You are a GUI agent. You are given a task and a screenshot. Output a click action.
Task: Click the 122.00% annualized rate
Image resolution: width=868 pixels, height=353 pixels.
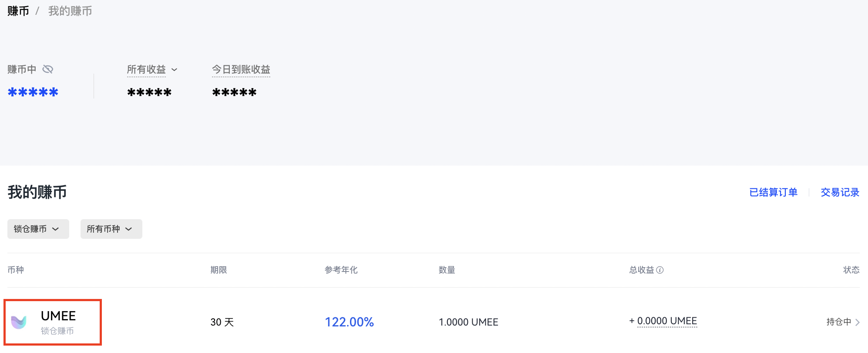pos(349,322)
